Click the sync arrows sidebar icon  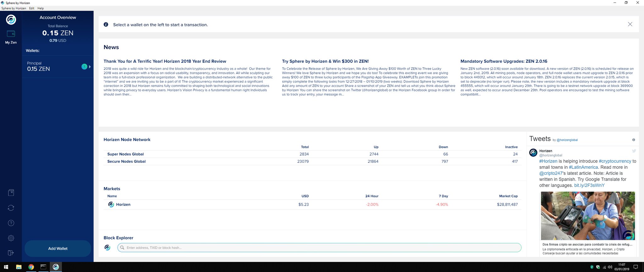[x=11, y=208]
